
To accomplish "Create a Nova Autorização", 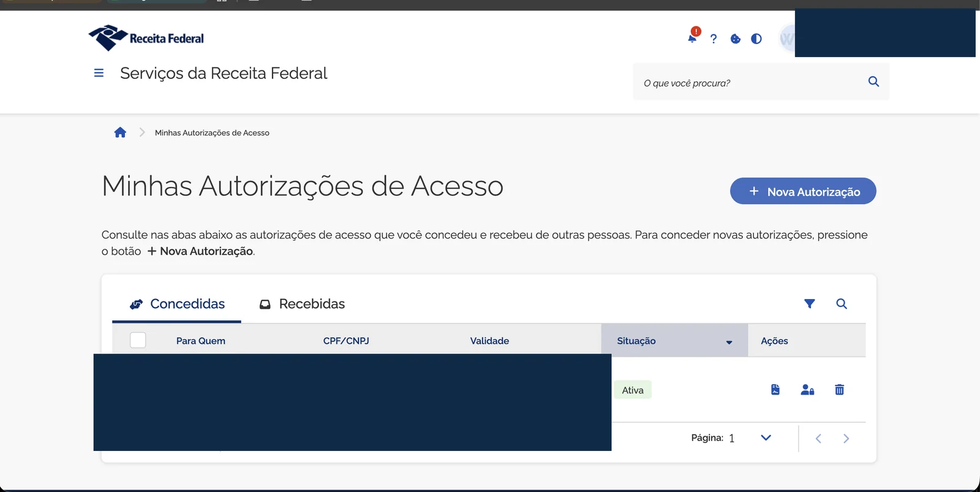I will (803, 191).
